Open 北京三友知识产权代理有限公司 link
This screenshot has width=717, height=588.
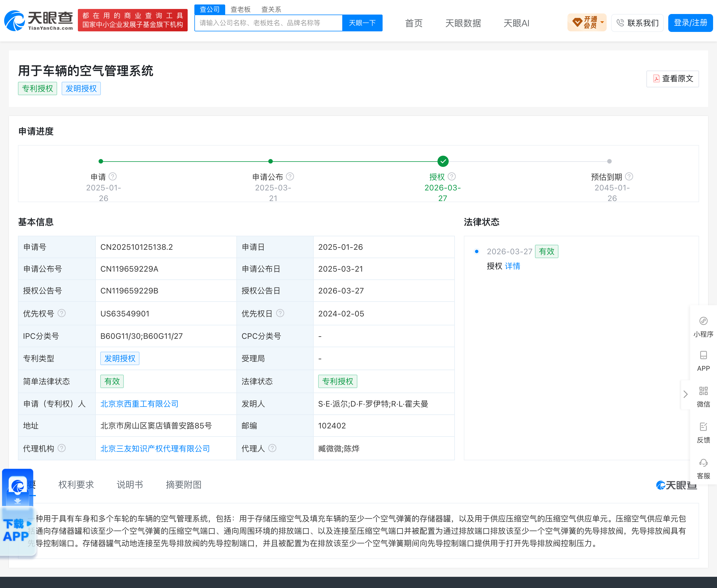click(x=155, y=449)
